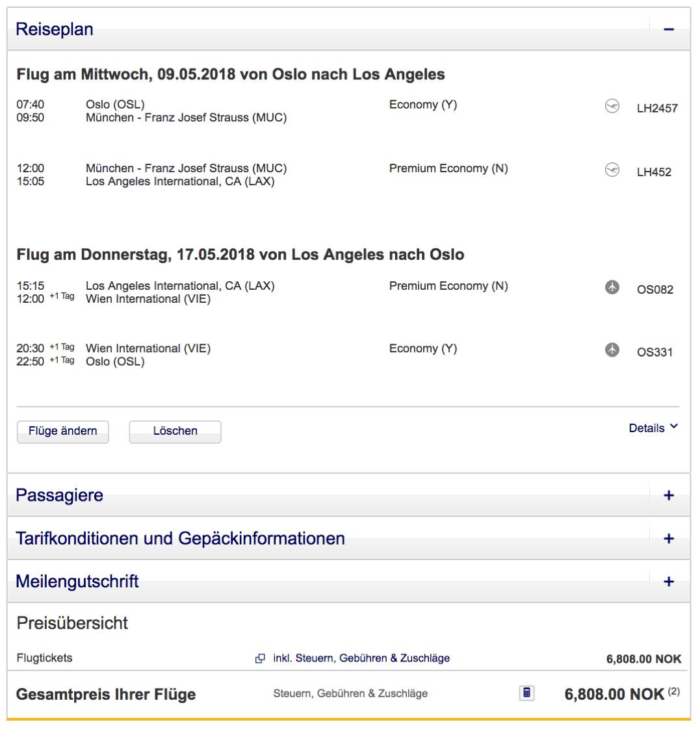
Task: Expand the Meilengutschrift plus icon
Action: 669,582
